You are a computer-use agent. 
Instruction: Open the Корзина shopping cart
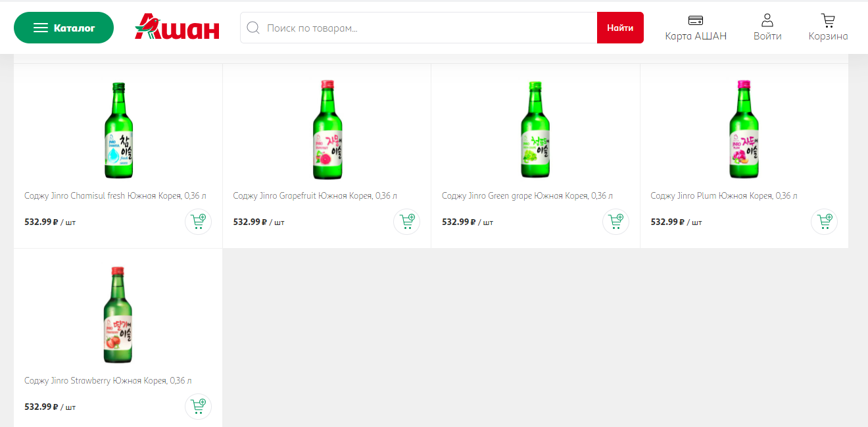pyautogui.click(x=828, y=28)
